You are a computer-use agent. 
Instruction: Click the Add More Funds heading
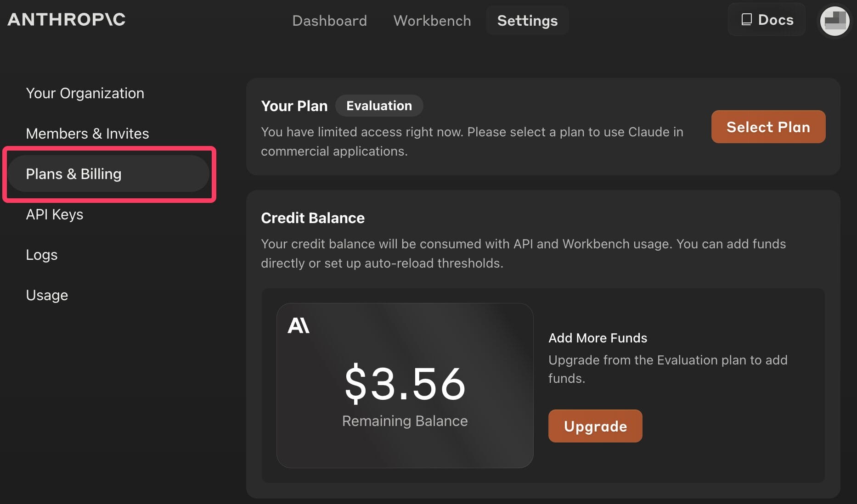click(x=598, y=338)
